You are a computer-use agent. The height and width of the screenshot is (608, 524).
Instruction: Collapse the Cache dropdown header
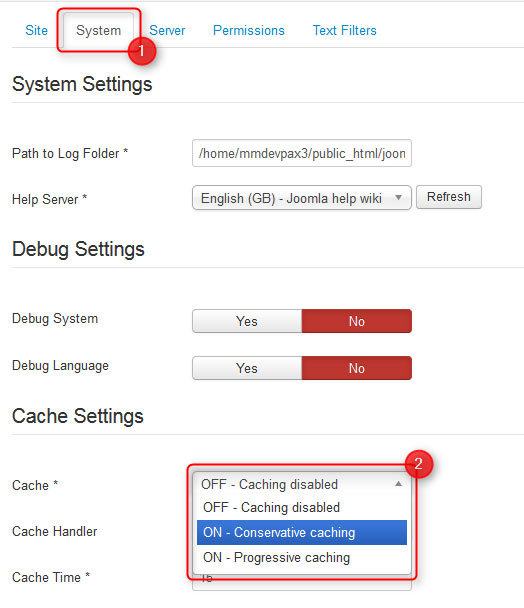(302, 484)
